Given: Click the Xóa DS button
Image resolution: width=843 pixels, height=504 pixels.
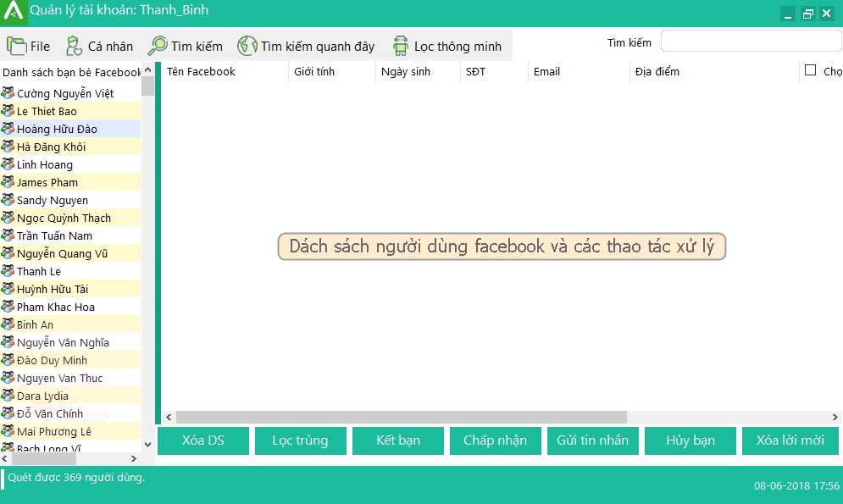Looking at the screenshot, I should pos(203,440).
